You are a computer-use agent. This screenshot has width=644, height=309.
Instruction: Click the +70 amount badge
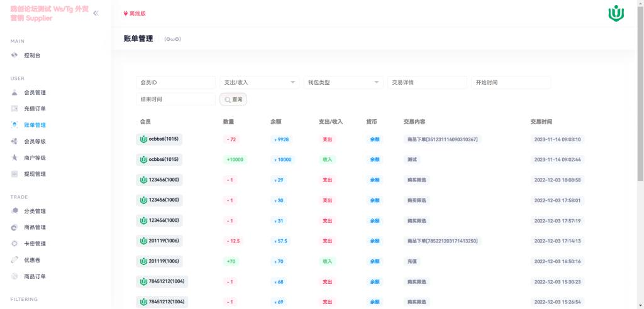(231, 261)
